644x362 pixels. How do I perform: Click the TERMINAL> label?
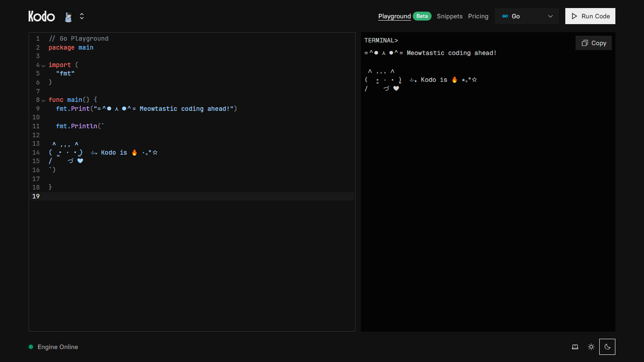pos(381,40)
